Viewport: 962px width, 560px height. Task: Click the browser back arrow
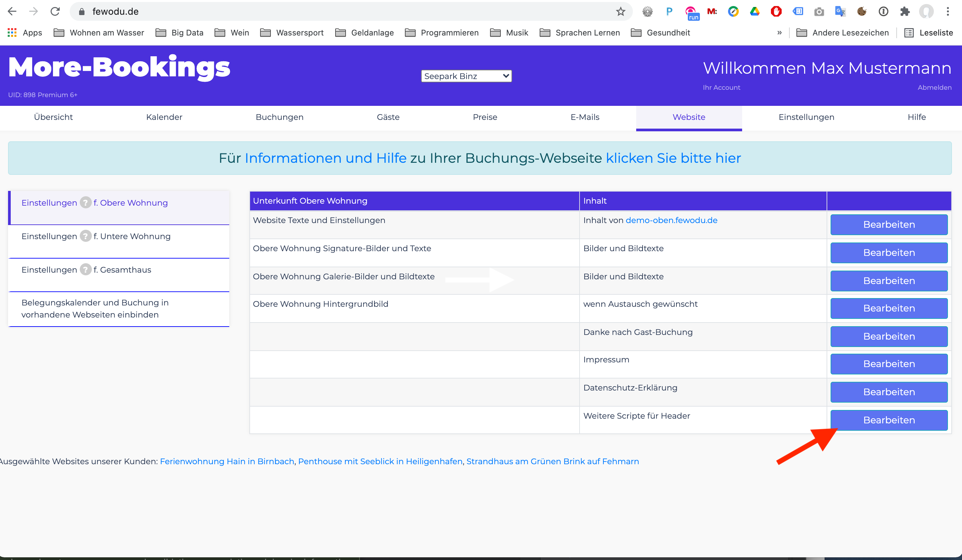[12, 11]
